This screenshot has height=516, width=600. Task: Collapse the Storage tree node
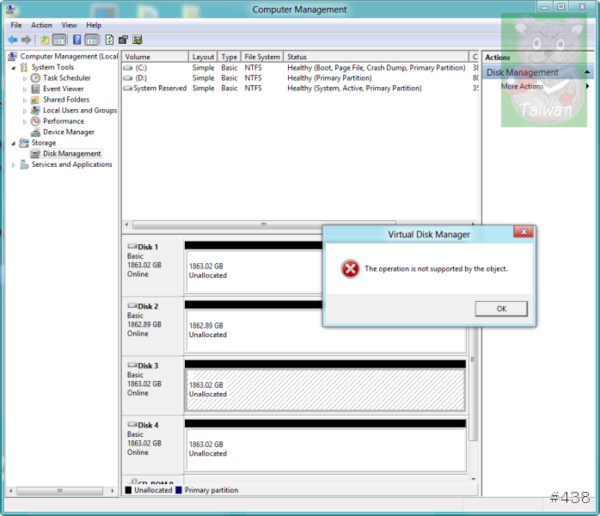14,143
